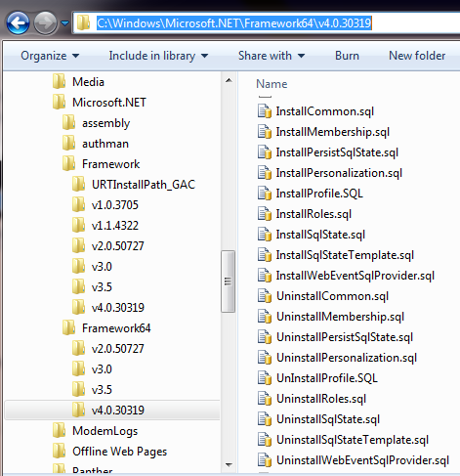Open the Include in library menu
Screen dimensions: 460x476
point(158,56)
